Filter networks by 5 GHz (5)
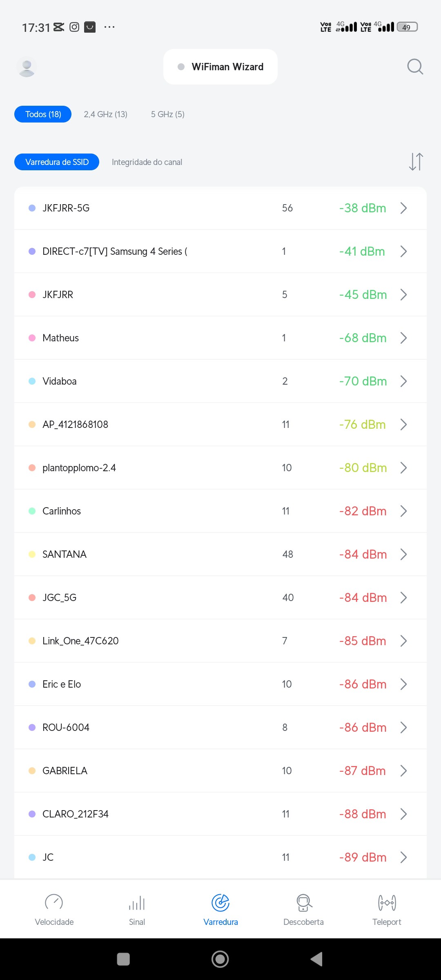 click(x=167, y=114)
